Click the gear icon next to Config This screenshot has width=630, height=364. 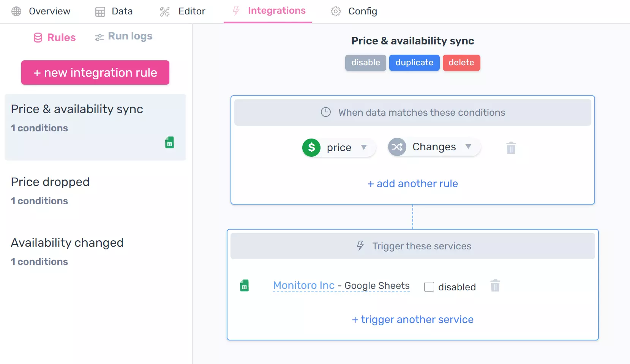(336, 11)
